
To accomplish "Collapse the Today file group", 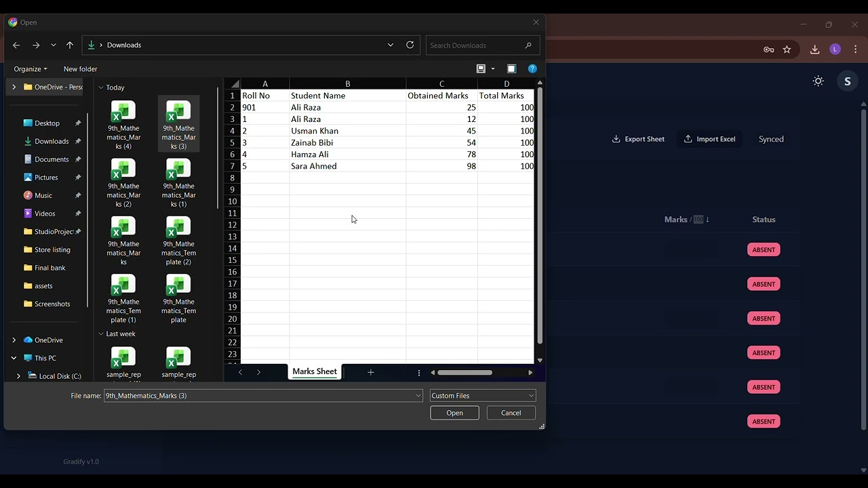I will (x=101, y=87).
